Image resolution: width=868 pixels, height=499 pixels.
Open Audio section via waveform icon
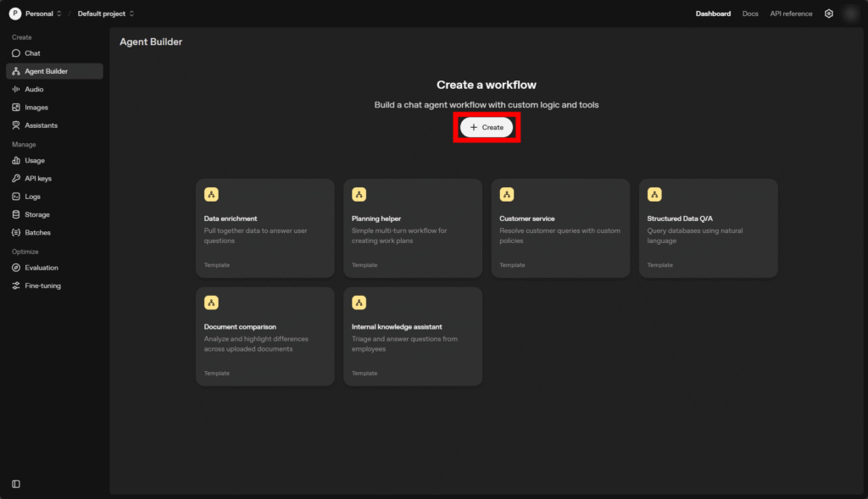[16, 89]
